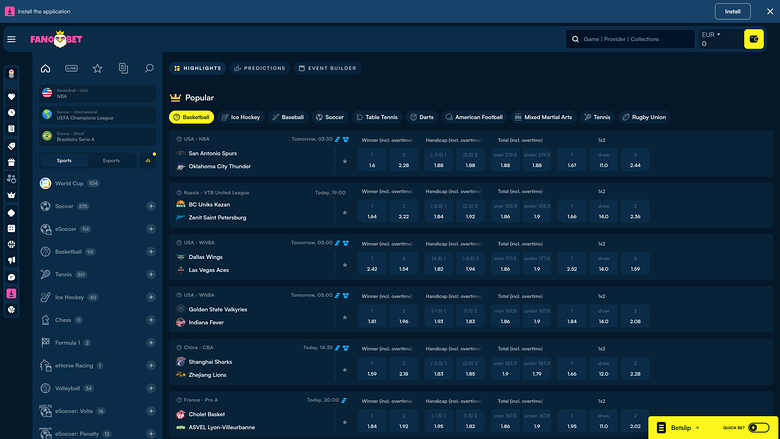780x439 pixels.
Task: Open the Favorites star icon
Action: tap(98, 69)
